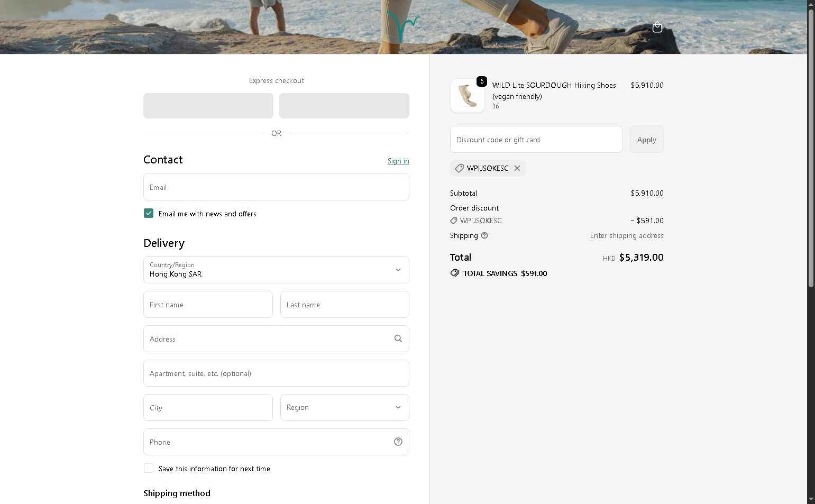Open the Country/Region dropdown
815x504 pixels.
point(276,270)
